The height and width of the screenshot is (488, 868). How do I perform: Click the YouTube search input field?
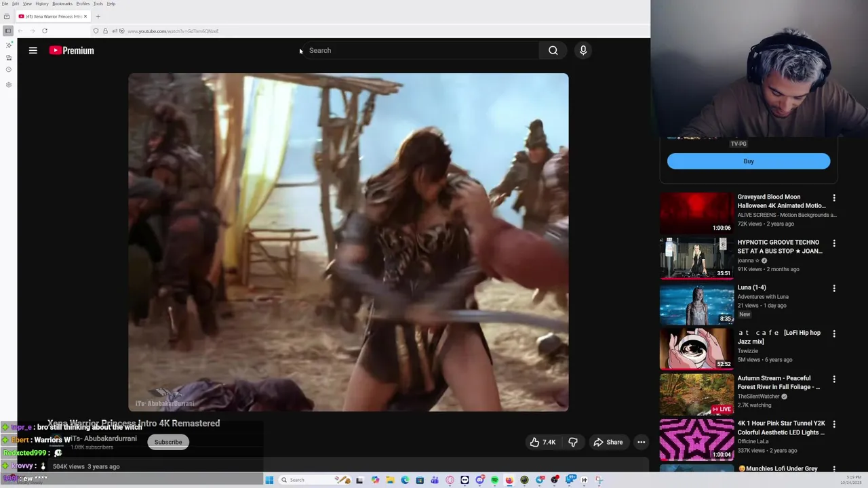[419, 50]
